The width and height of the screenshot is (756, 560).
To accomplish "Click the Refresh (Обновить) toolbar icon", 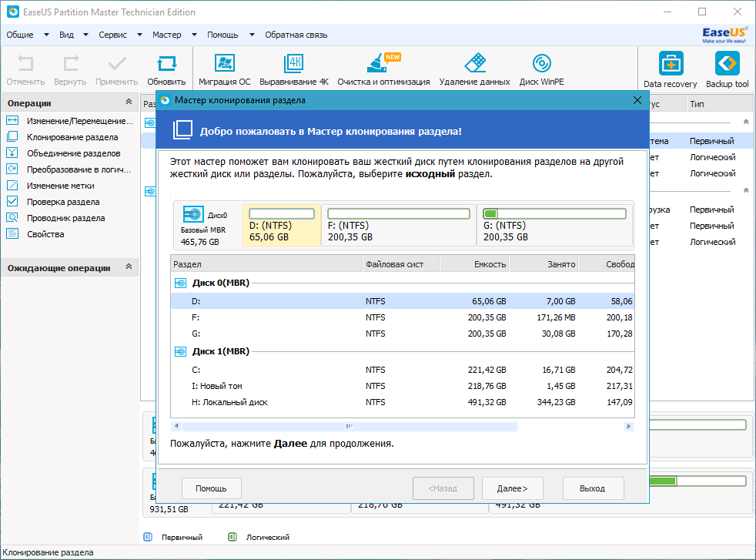I will pos(166,64).
